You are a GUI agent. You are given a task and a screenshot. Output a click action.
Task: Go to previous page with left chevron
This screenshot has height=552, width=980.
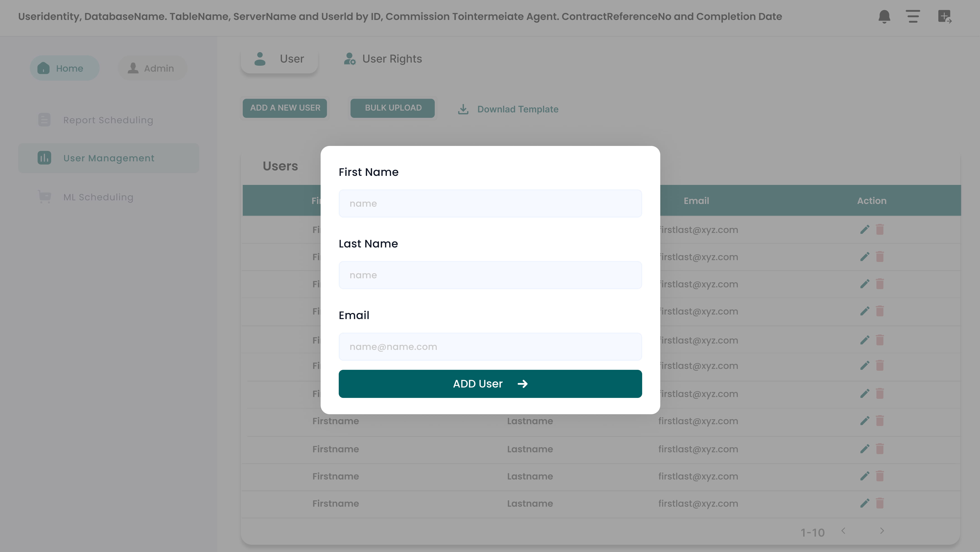tap(843, 531)
